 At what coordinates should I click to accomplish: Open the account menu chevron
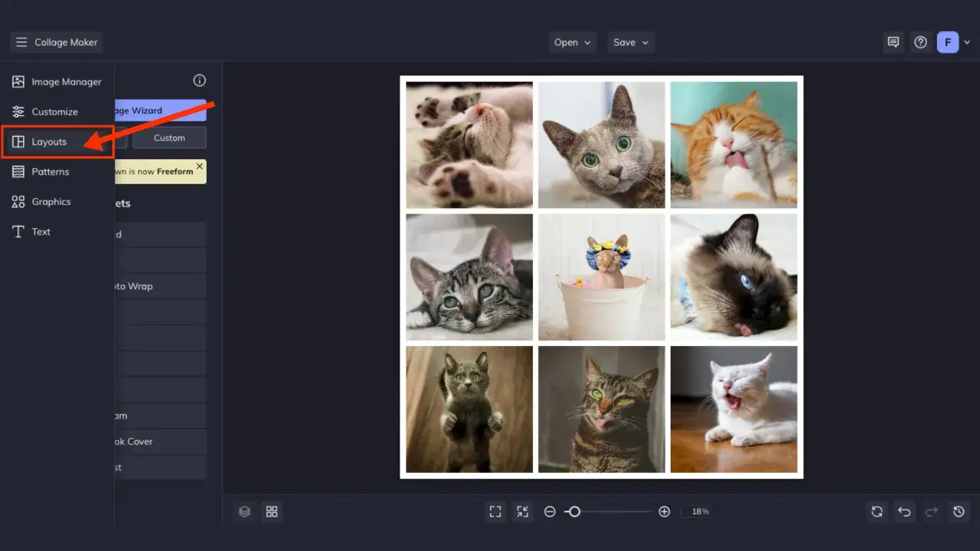(967, 43)
